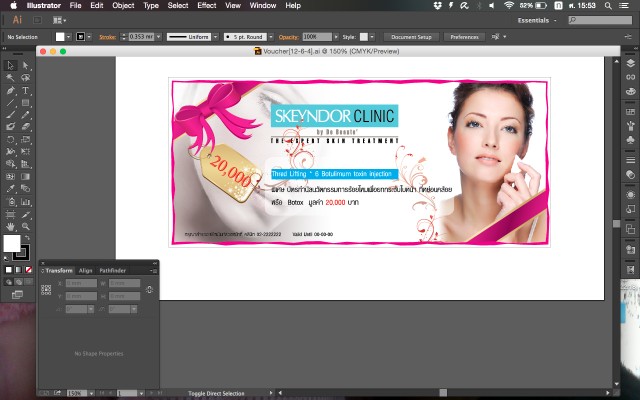Select the Symbol Sprayer tool

coord(10,202)
